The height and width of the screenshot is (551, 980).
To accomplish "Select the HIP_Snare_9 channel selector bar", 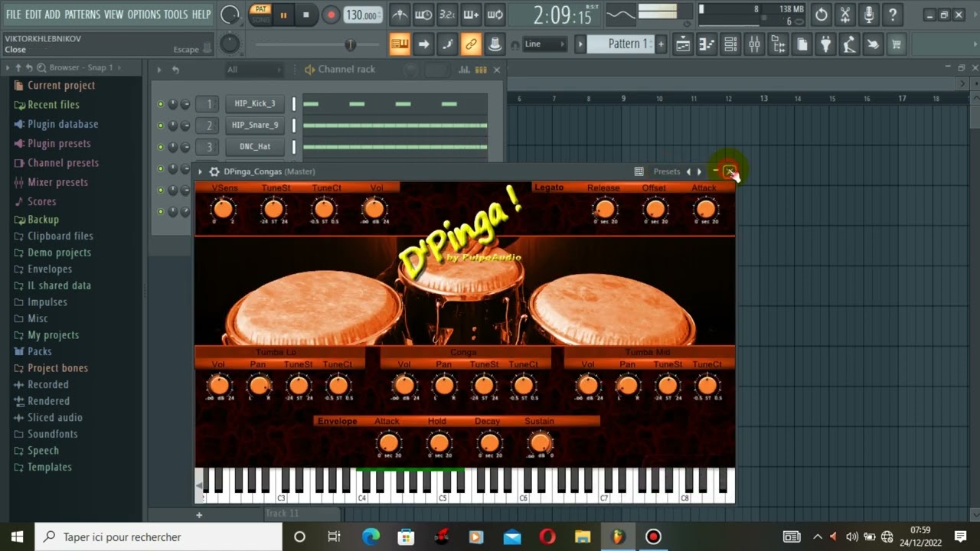I will 294,125.
